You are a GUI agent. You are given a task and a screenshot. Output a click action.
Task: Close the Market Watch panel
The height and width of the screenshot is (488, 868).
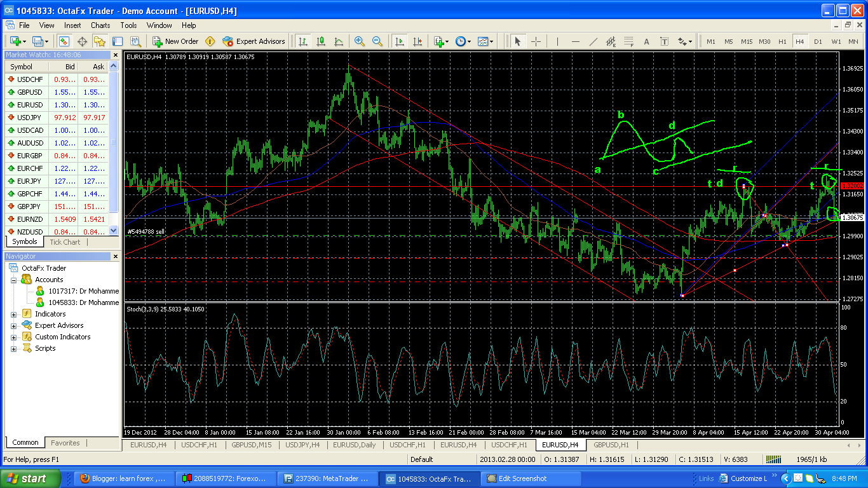click(114, 55)
